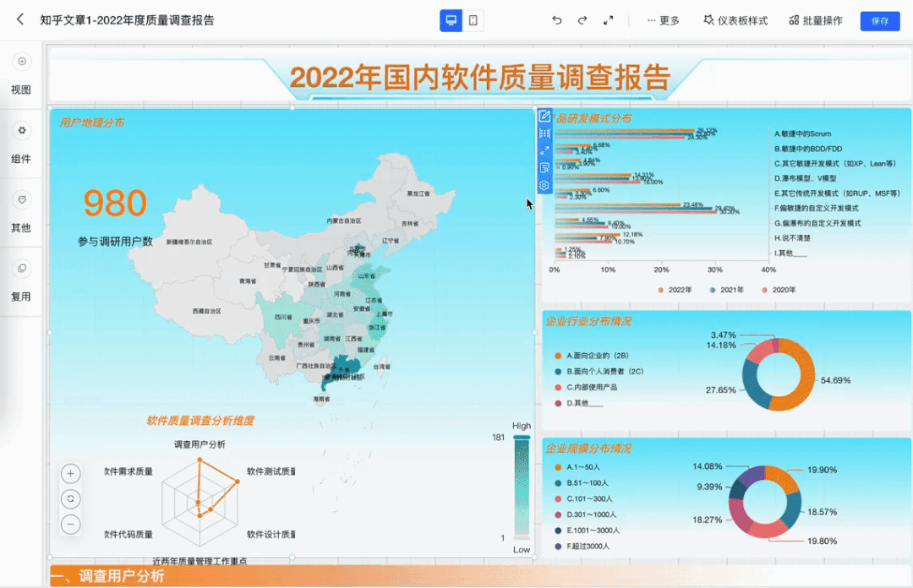Open the data grid icon on the floating toolbar
The height and width of the screenshot is (588, 913).
click(x=544, y=133)
